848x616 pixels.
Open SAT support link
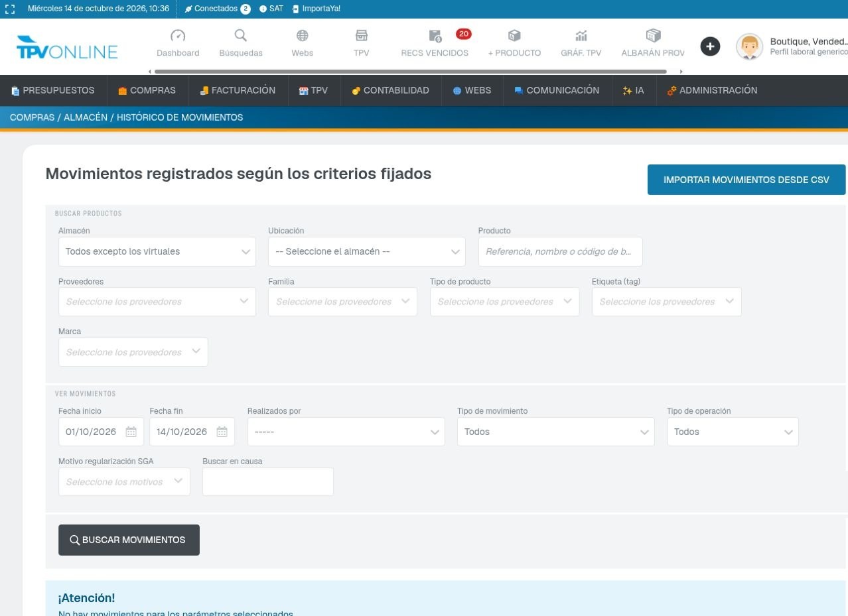[x=271, y=9]
